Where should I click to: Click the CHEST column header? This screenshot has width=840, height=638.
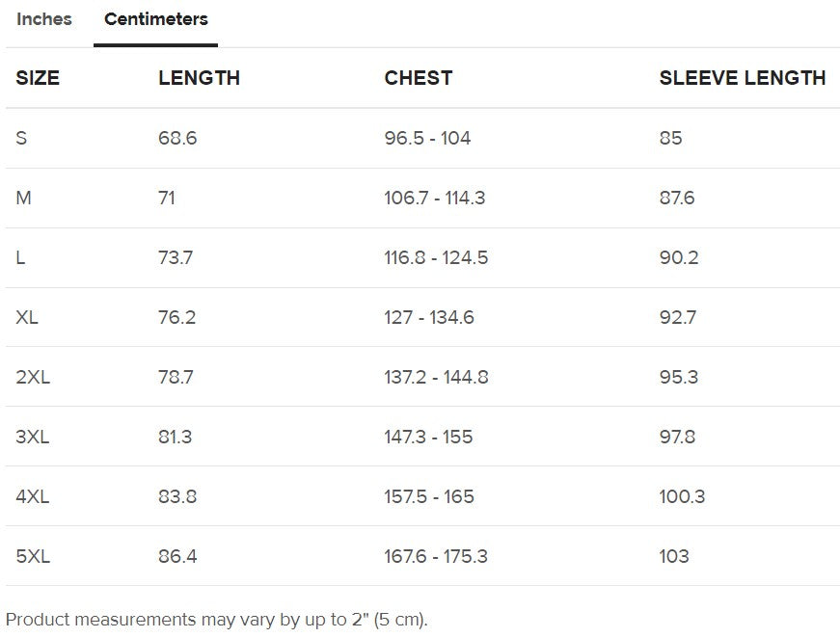[x=419, y=78]
